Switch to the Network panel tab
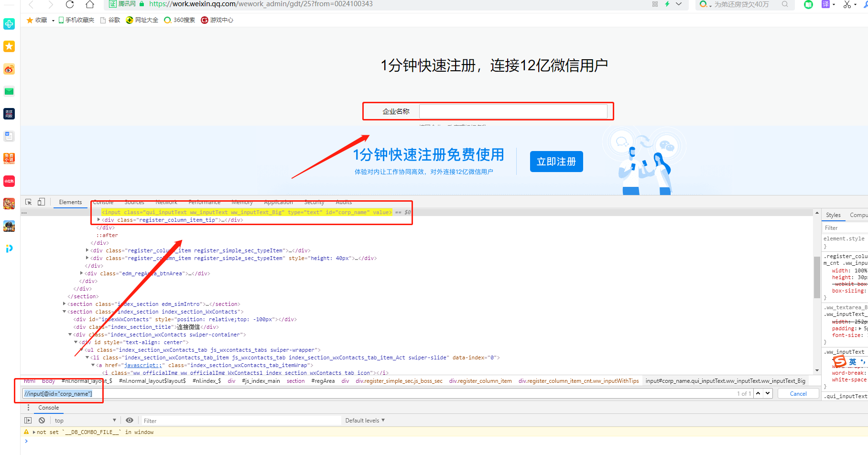This screenshot has height=455, width=868. click(166, 202)
